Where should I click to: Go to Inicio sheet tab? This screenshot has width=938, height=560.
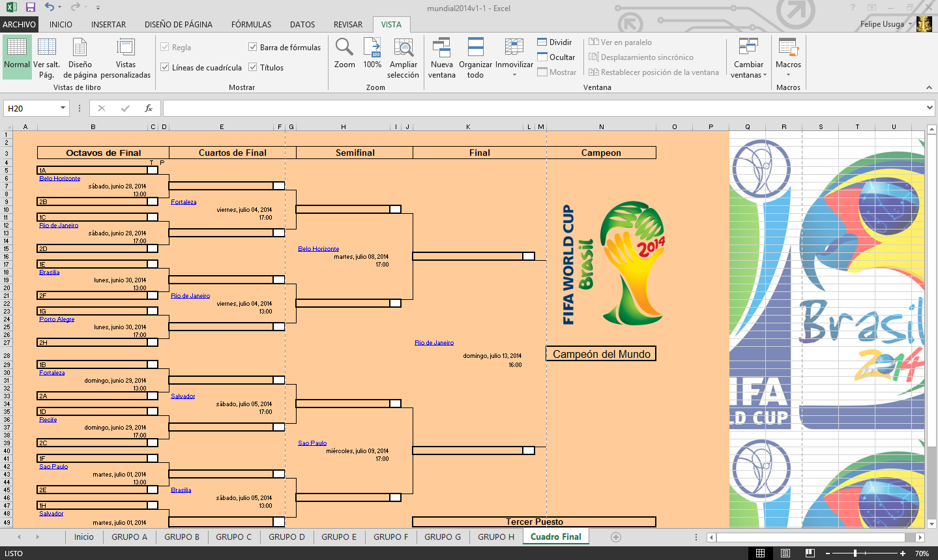(x=84, y=537)
